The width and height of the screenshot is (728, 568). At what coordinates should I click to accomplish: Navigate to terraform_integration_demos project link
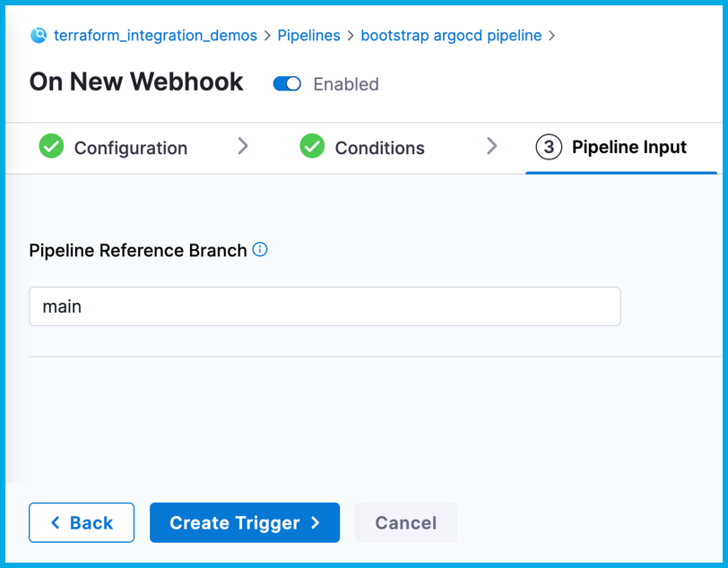click(x=155, y=36)
